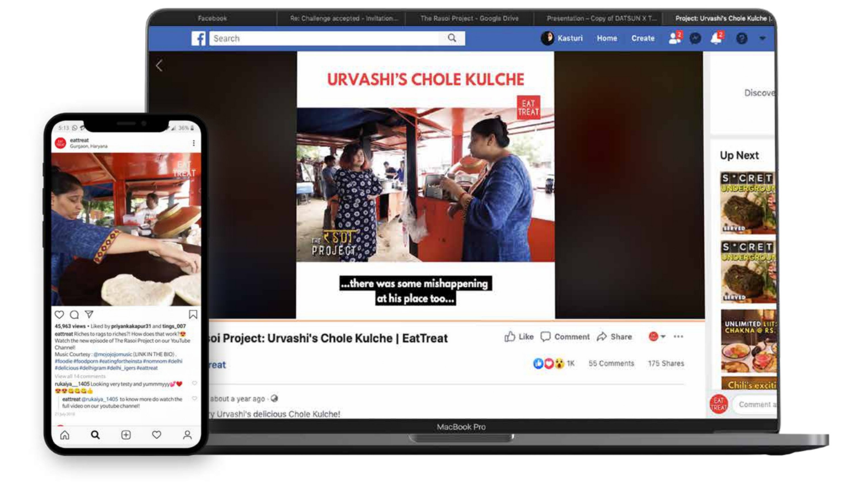Tap the heart like icon on Instagram post
852x504 pixels.
point(59,315)
